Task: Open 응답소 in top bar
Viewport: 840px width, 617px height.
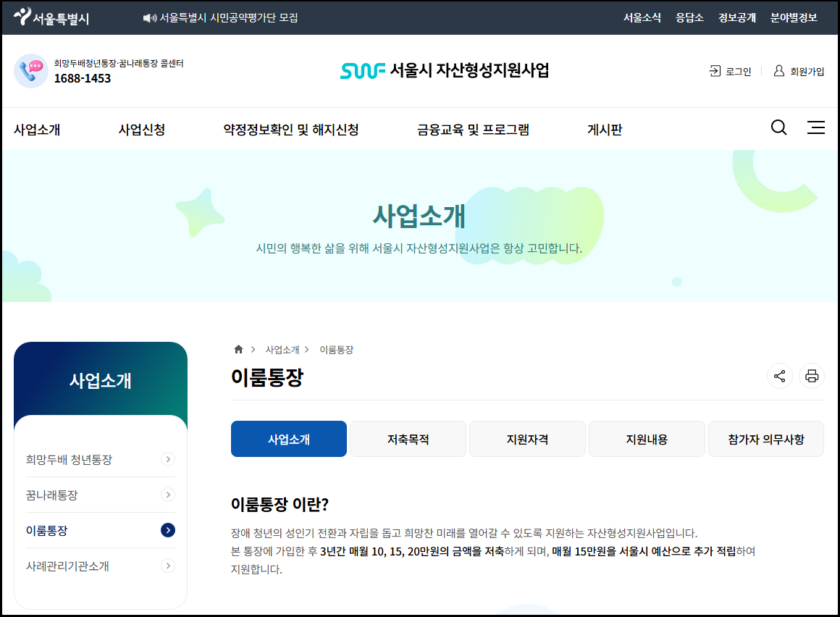Action: coord(689,17)
